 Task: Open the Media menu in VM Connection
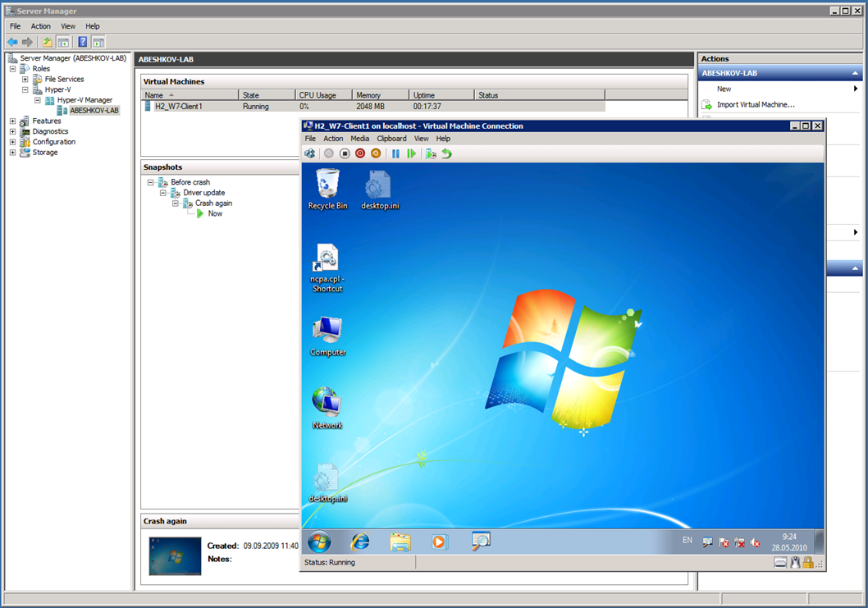tap(360, 139)
